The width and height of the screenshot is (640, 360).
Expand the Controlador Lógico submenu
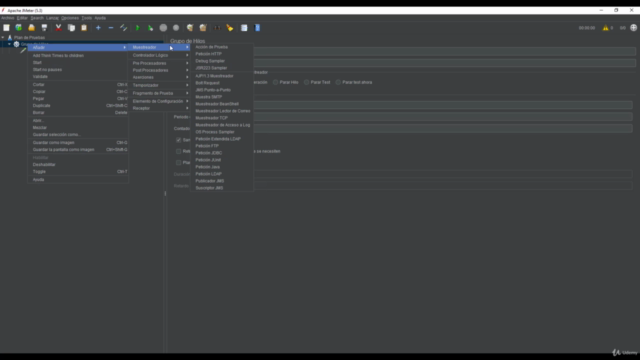pos(160,55)
